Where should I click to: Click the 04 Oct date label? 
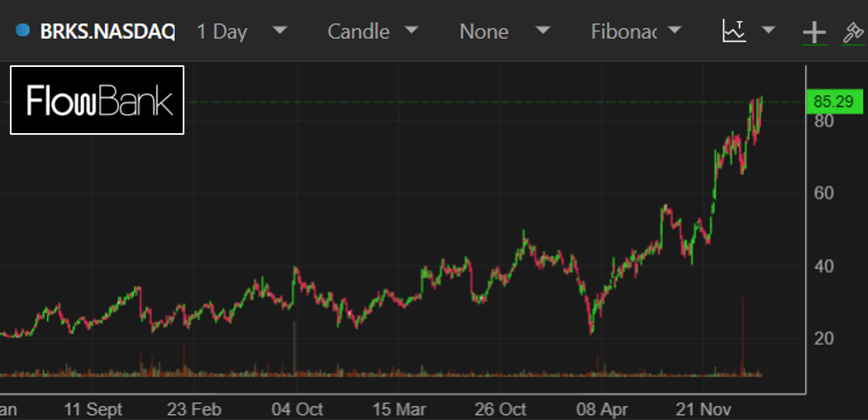pyautogui.click(x=297, y=409)
